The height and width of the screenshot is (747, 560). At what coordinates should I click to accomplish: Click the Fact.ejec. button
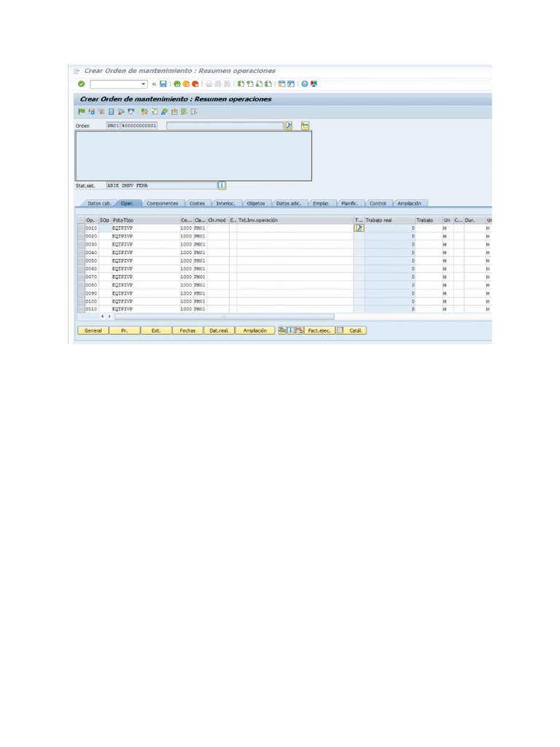pyautogui.click(x=319, y=330)
